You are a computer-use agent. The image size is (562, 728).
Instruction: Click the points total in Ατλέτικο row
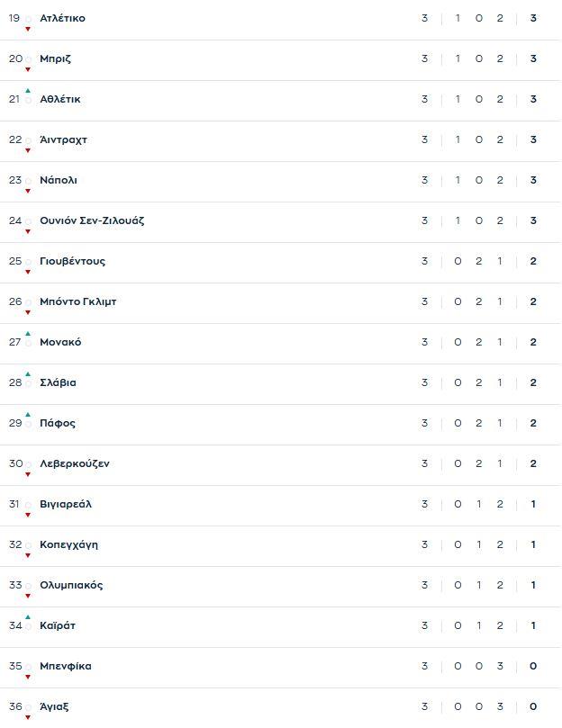(x=533, y=18)
